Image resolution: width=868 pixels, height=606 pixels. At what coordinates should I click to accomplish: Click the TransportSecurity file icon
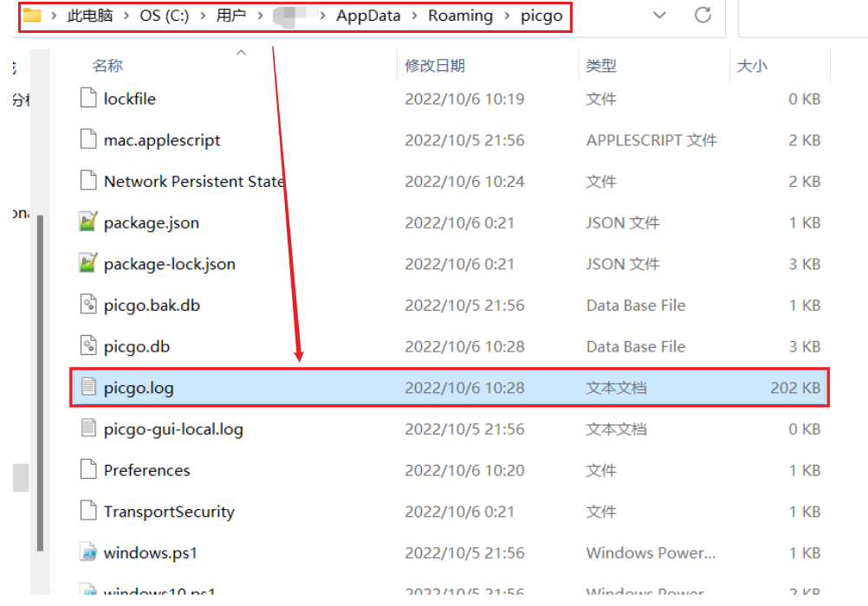[x=88, y=511]
